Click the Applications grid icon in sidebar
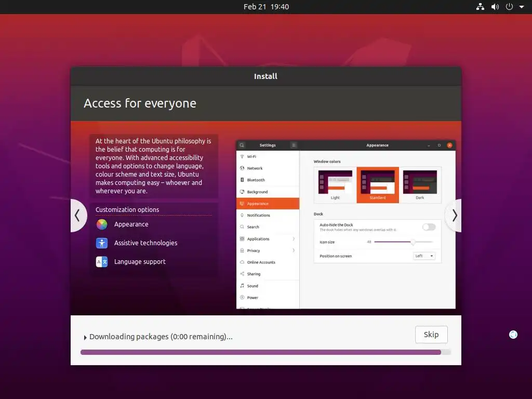The height and width of the screenshot is (399, 532). [x=242, y=239]
